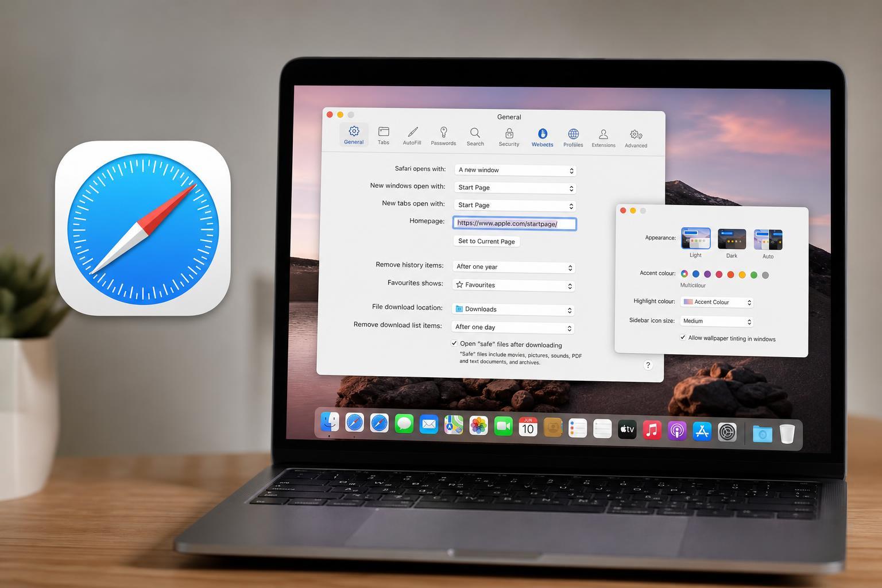Open the AutoFill preferences pane
Viewport: 882px width, 588px height.
pyautogui.click(x=412, y=136)
